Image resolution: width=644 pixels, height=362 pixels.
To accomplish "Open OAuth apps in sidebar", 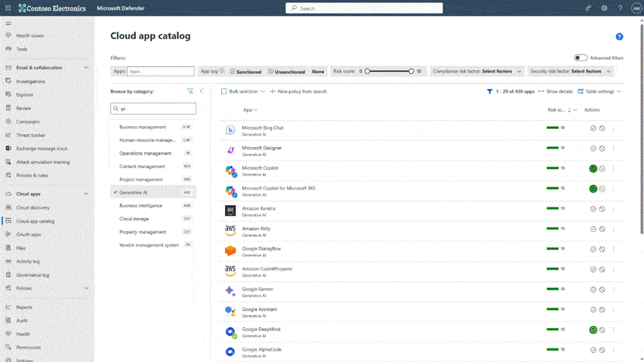I will [x=29, y=235].
